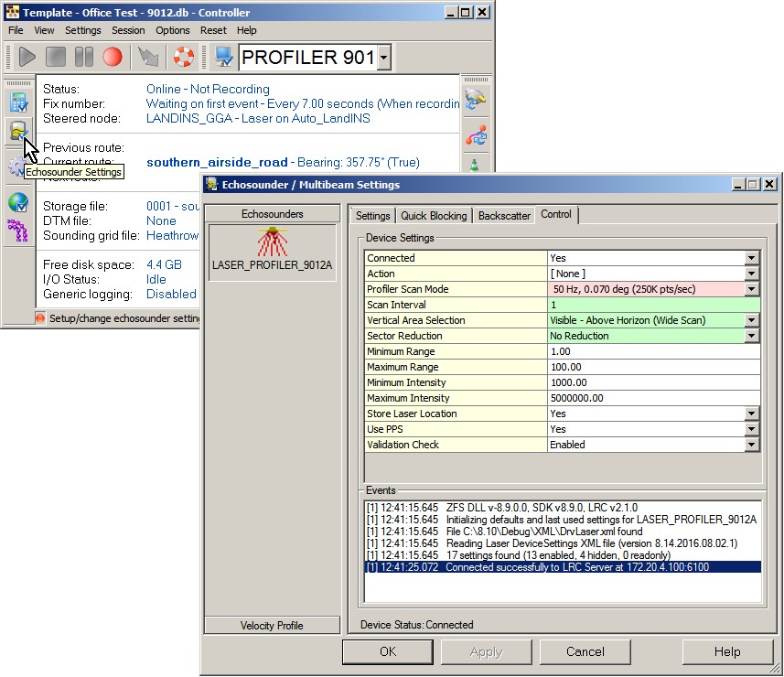Screen dimensions: 784x677
Task: Switch to the Quick Blocking tab
Action: [435, 216]
